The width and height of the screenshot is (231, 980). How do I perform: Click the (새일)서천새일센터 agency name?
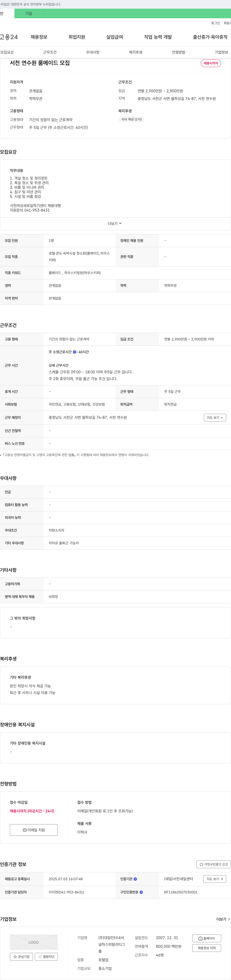tap(179, 879)
